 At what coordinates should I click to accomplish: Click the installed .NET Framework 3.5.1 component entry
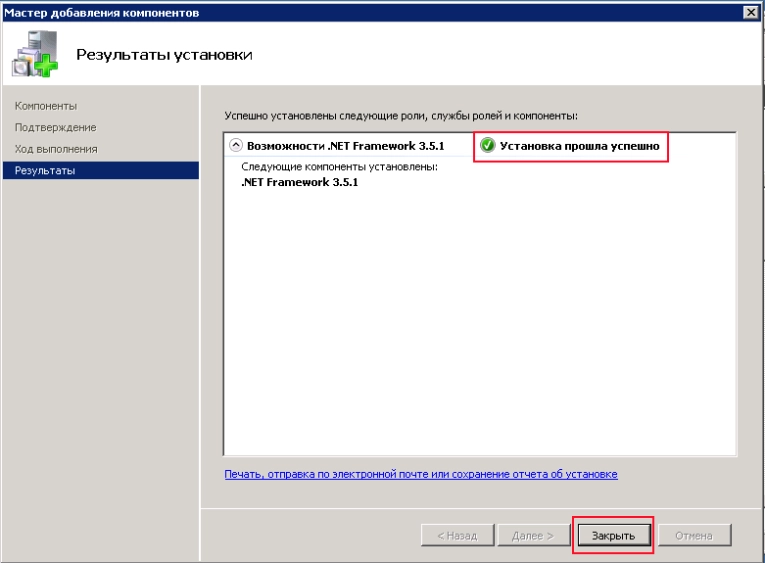pyautogui.click(x=300, y=182)
